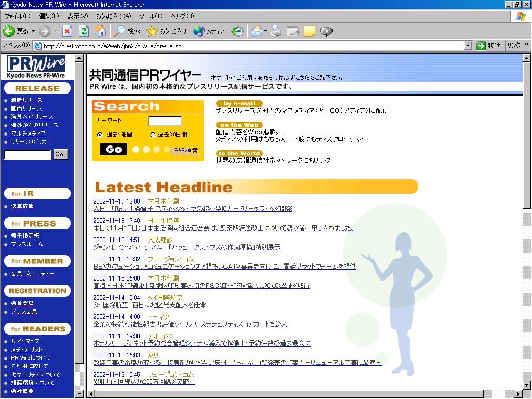Open sidebar link セキュリティについて
This screenshot has height=399, width=532.
[36, 375]
